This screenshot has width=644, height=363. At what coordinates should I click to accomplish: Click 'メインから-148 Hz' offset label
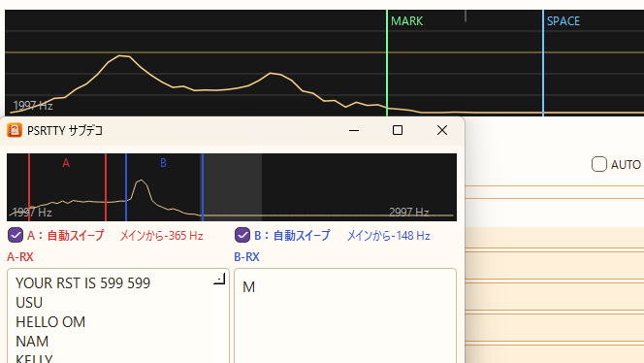tap(389, 236)
